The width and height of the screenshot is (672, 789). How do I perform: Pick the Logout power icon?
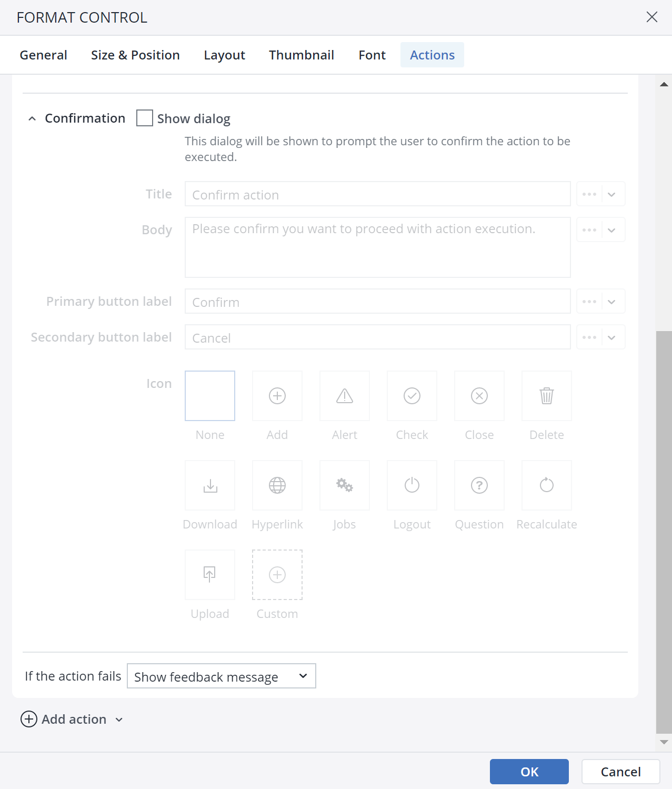pyautogui.click(x=412, y=485)
